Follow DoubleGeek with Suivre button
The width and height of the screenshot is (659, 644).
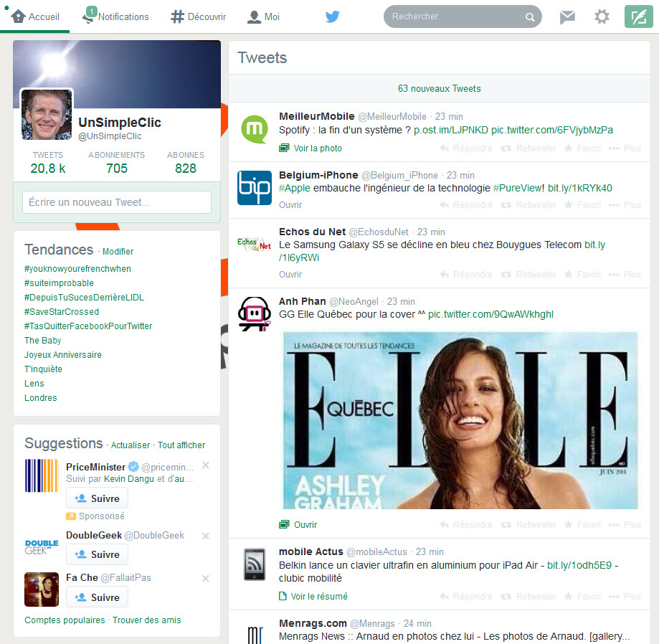pyautogui.click(x=97, y=554)
